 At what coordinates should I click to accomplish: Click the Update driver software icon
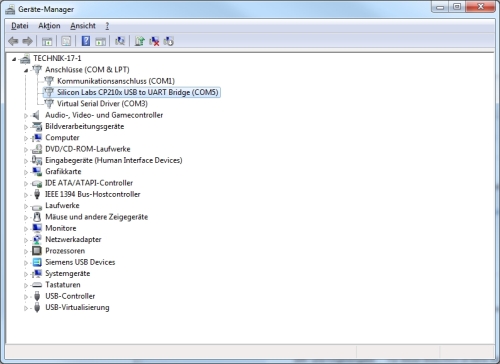pos(139,41)
